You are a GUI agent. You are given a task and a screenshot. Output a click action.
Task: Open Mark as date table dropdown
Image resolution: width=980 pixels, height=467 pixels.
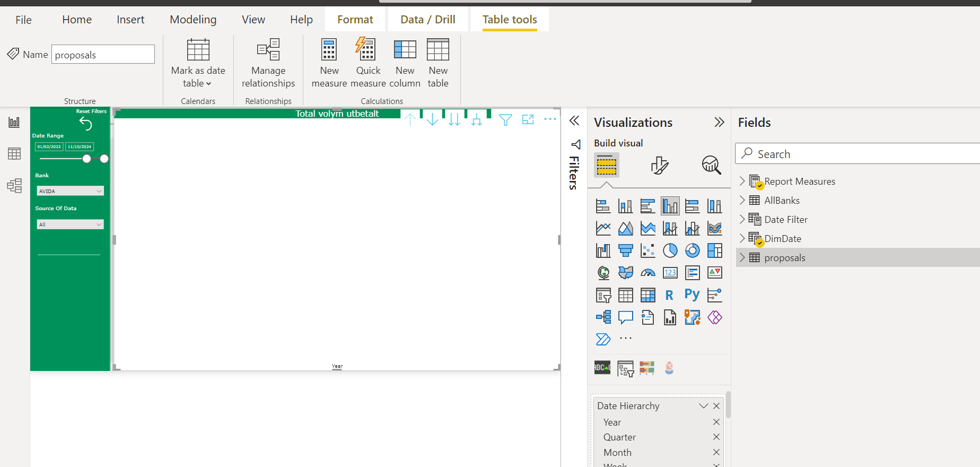[198, 63]
